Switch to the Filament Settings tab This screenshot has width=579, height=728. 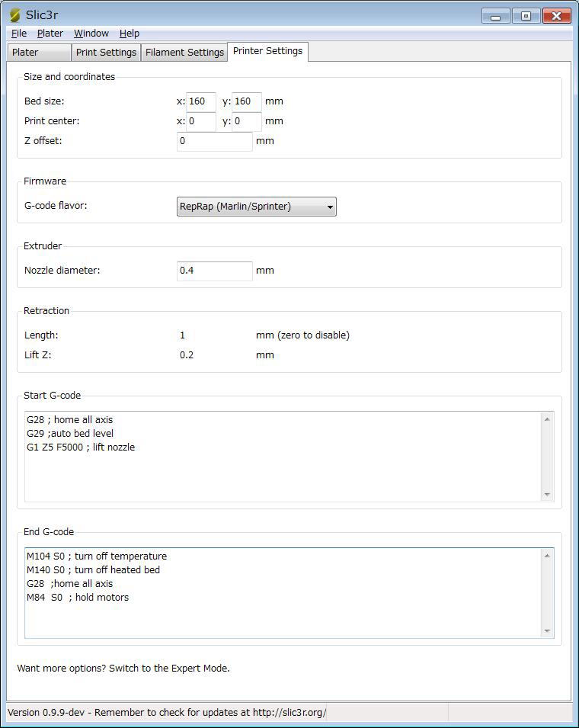pyautogui.click(x=184, y=53)
